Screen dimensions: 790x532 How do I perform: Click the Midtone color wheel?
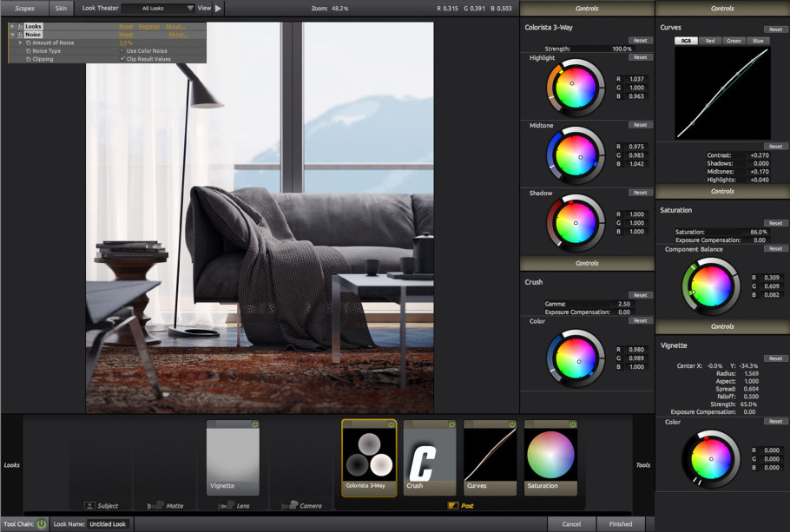tap(576, 155)
